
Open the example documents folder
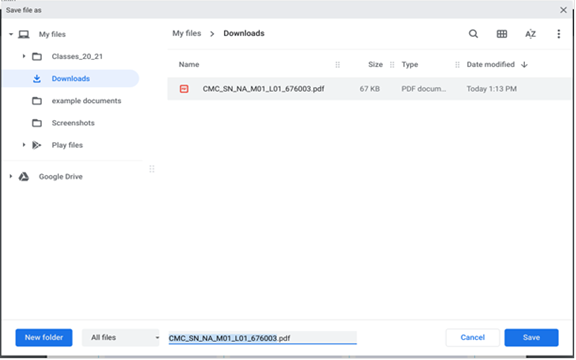[86, 101]
